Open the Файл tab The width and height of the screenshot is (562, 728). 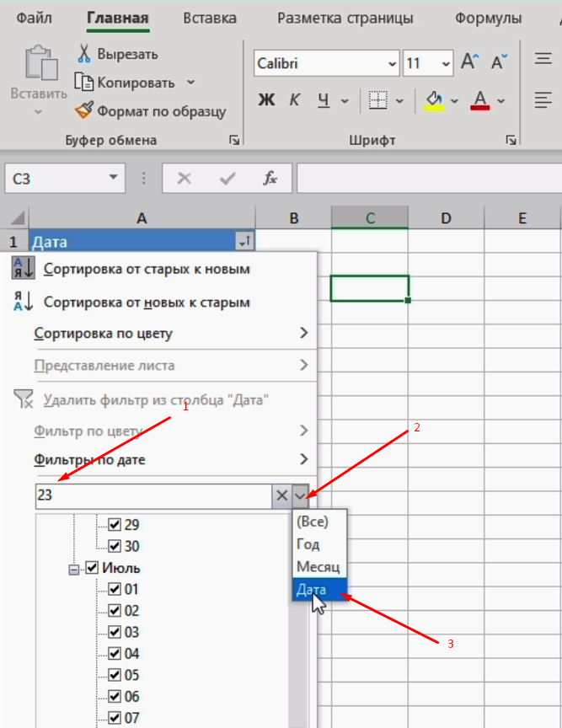pyautogui.click(x=34, y=18)
